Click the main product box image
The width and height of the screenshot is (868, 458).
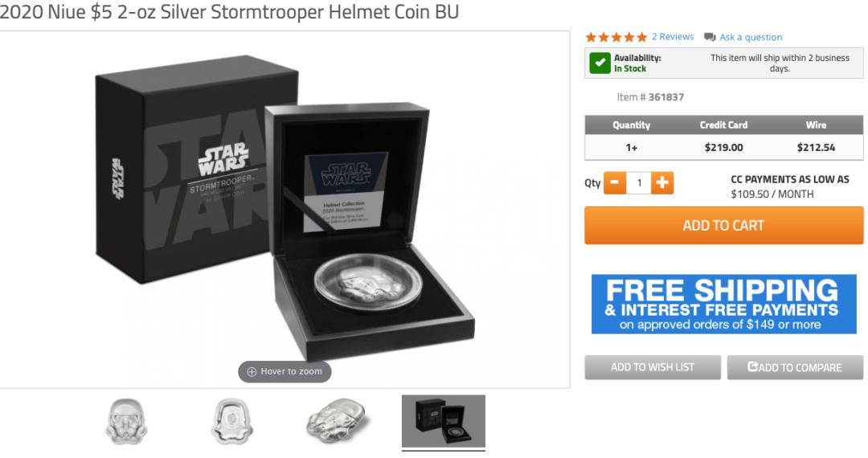[x=285, y=209]
